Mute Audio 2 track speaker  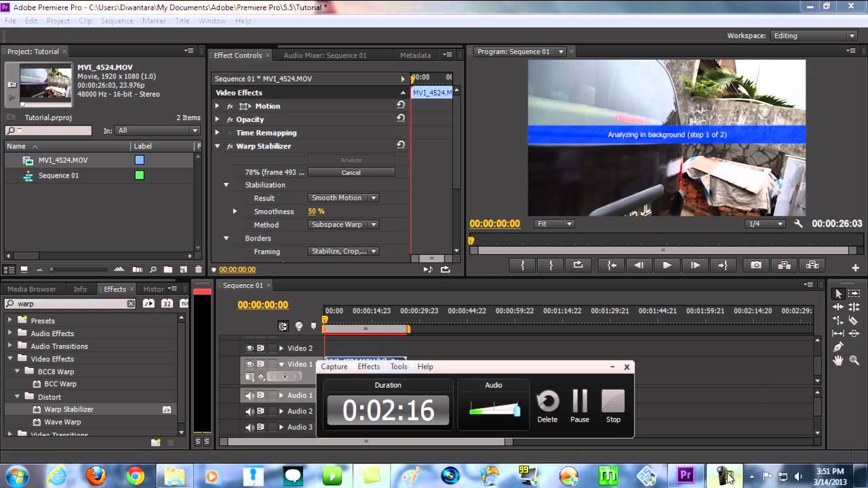pos(250,411)
